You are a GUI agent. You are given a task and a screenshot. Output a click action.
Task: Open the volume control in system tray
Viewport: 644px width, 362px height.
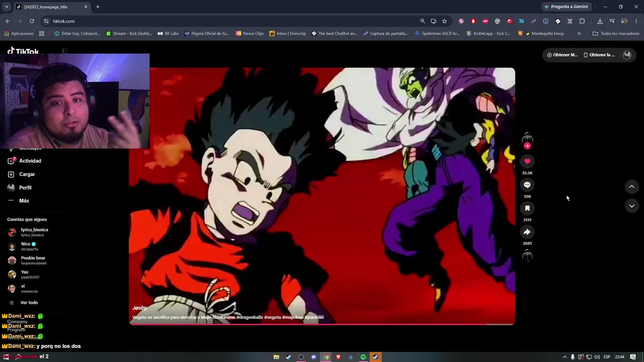(x=597, y=357)
